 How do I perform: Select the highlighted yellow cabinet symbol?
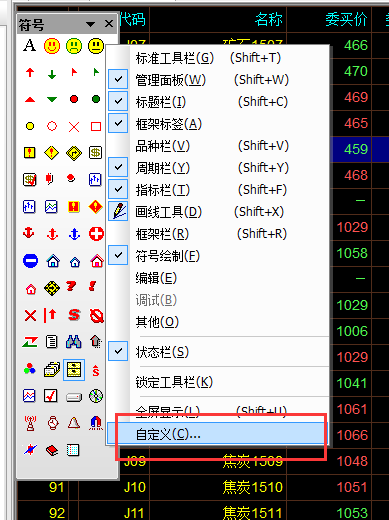click(x=74, y=370)
